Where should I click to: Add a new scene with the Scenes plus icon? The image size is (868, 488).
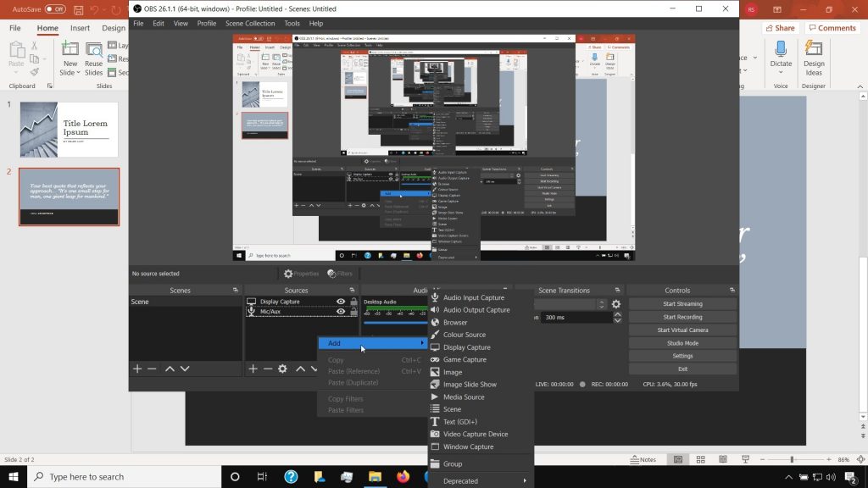tap(137, 369)
